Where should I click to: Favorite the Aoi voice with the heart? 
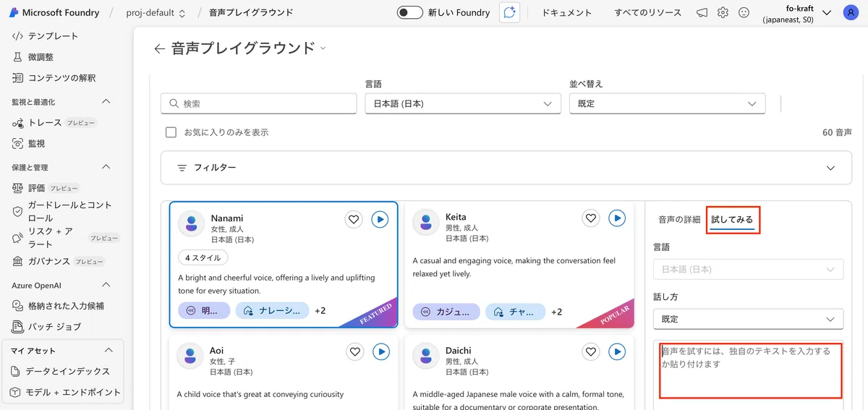tap(354, 351)
